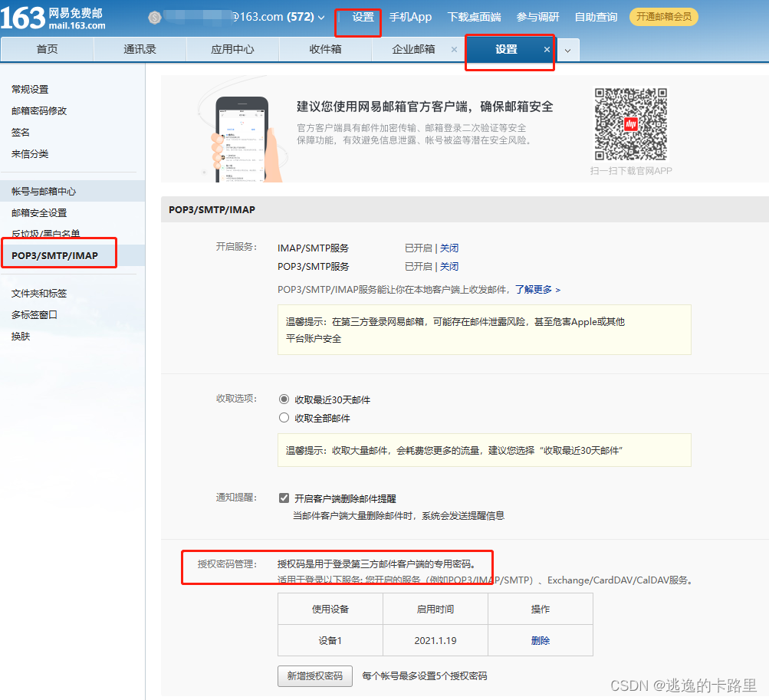Select the active 设置 tab
This screenshot has height=700, width=769.
coord(506,49)
